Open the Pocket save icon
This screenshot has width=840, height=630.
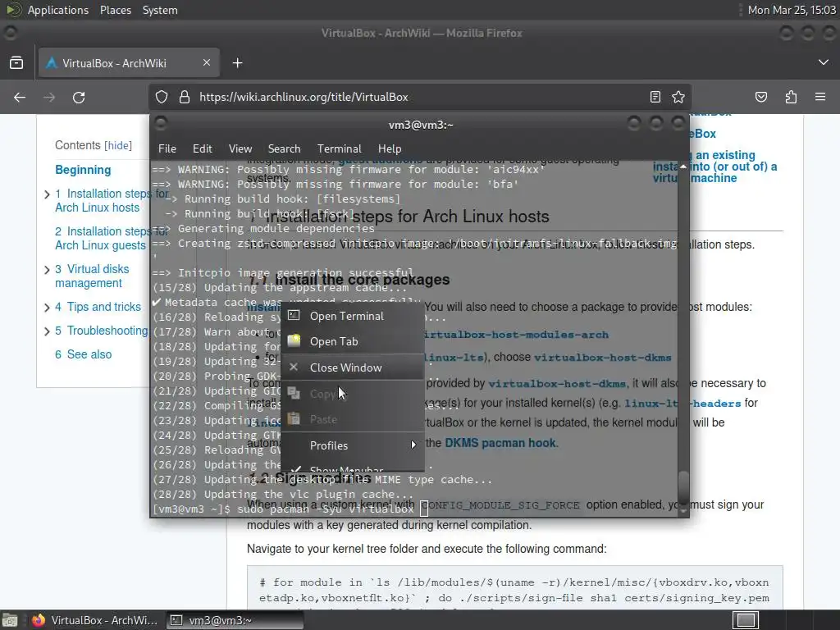[x=760, y=97]
